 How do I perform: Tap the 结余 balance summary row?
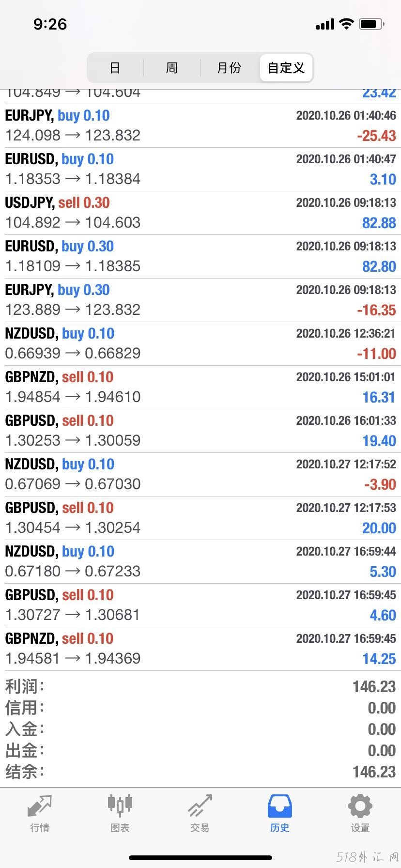(200, 772)
